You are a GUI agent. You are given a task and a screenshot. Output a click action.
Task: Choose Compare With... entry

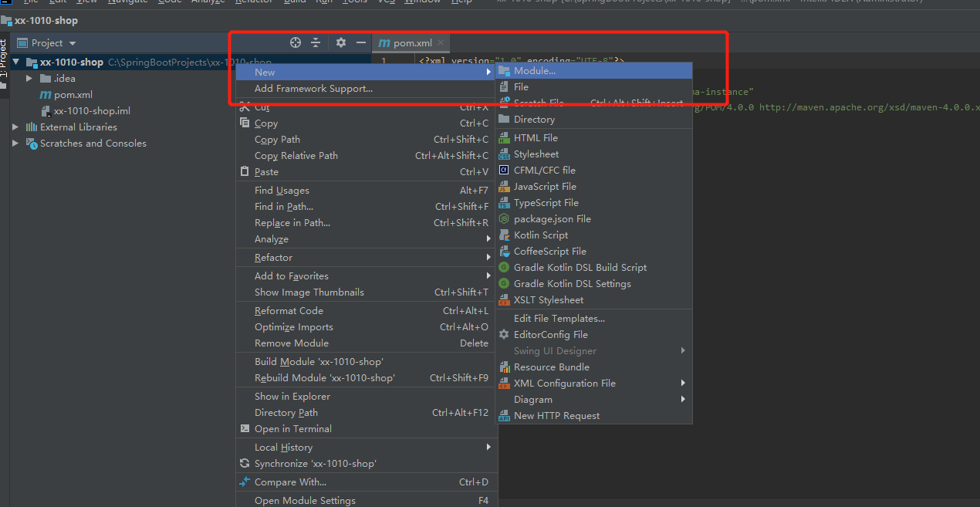pos(366,482)
